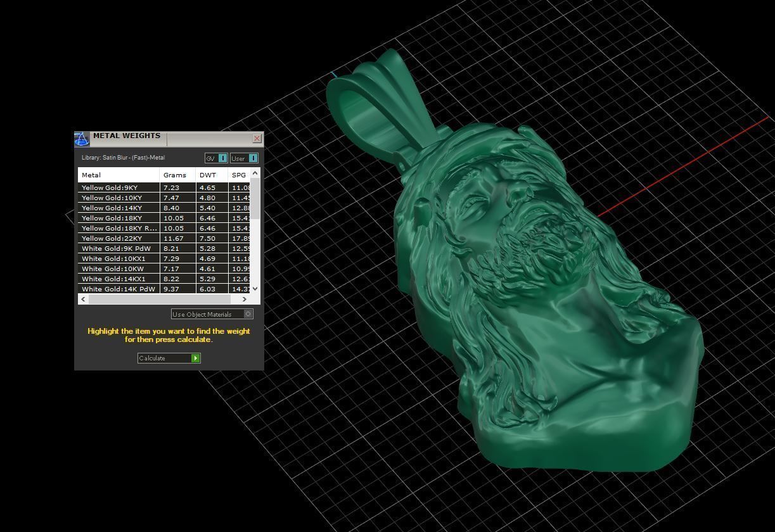Select the Yellow Gold:14KY row
The width and height of the screenshot is (775, 532).
coord(164,208)
